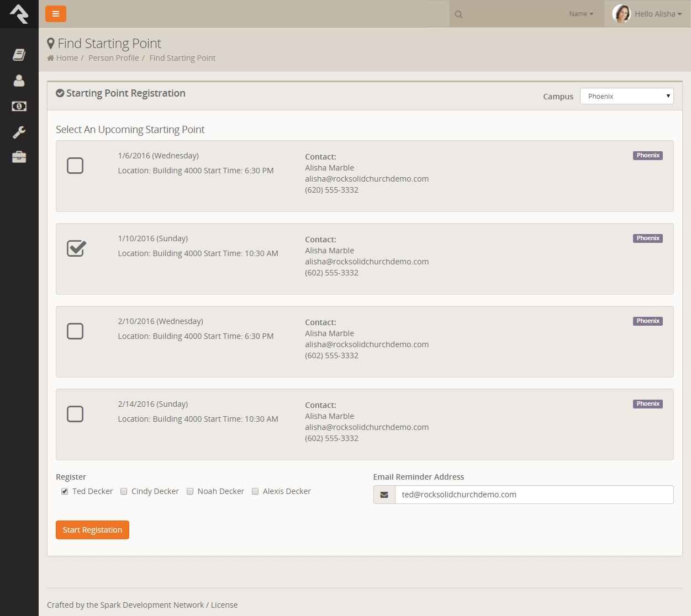Click the search magnifier icon
Viewport: 691px width, 616px height.
(x=458, y=14)
